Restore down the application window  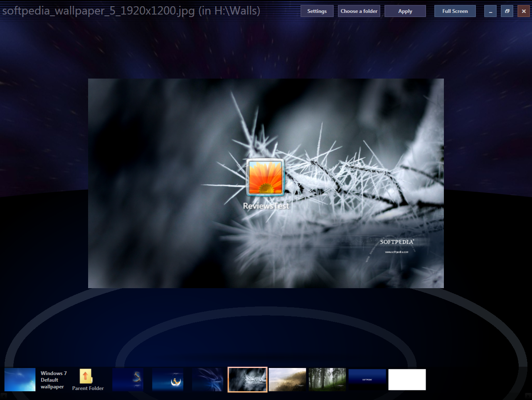click(x=507, y=11)
